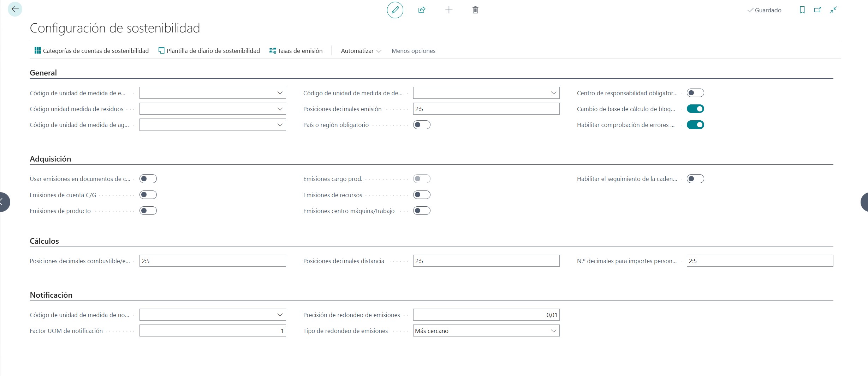Click Menos opciones
This screenshot has width=868, height=376.
[x=413, y=51]
